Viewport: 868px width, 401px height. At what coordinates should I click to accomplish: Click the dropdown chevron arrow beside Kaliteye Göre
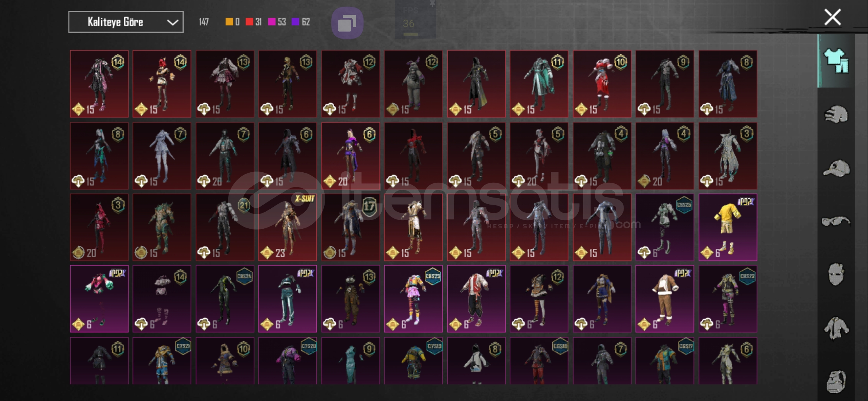(172, 22)
